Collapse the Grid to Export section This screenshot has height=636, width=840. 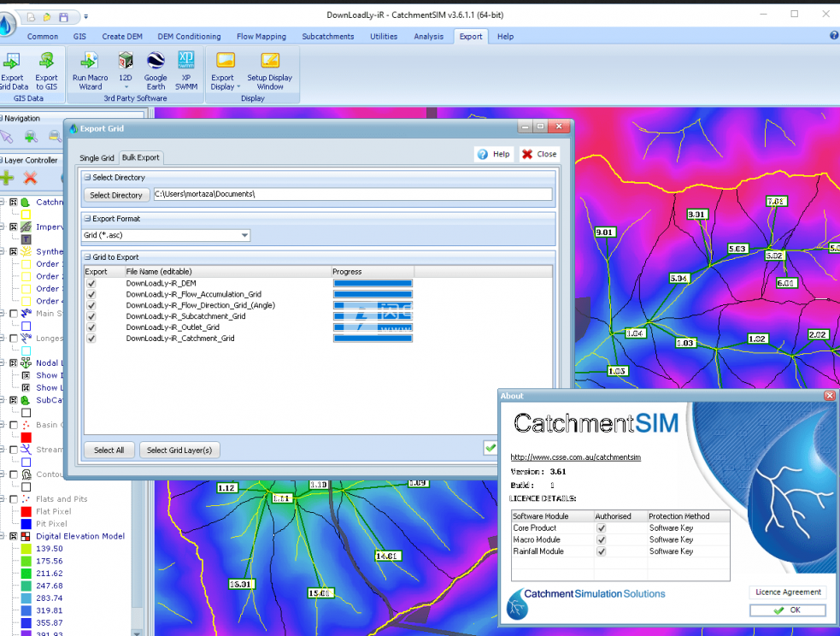tap(87, 257)
